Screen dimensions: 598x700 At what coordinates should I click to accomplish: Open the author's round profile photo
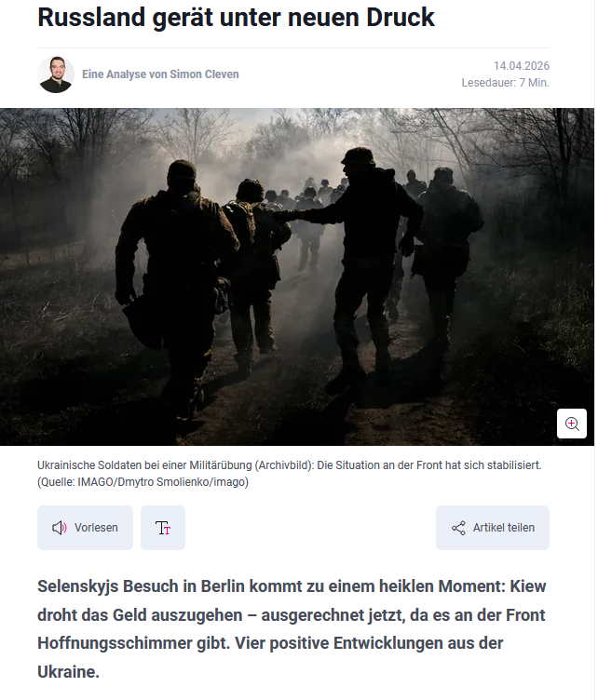56,74
